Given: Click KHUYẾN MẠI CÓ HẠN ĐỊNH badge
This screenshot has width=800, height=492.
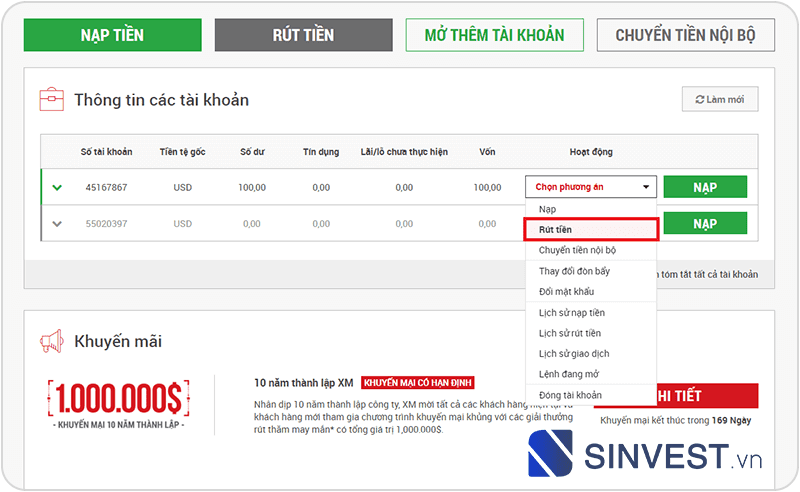Looking at the screenshot, I should (418, 383).
